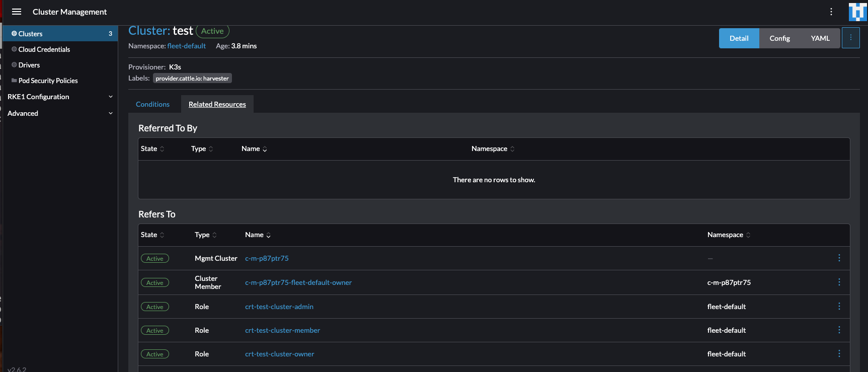This screenshot has height=372, width=868.
Task: Switch to the Config tab
Action: click(x=779, y=38)
